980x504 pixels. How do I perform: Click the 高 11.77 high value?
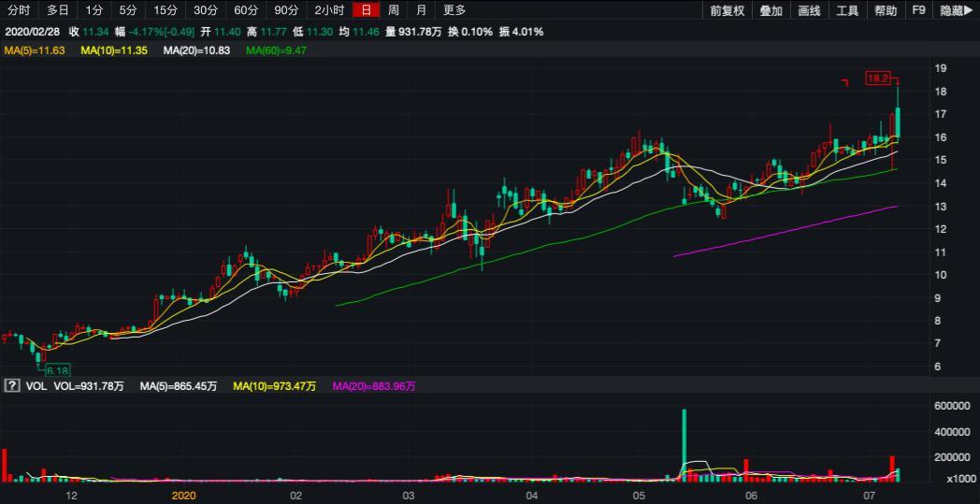(267, 32)
